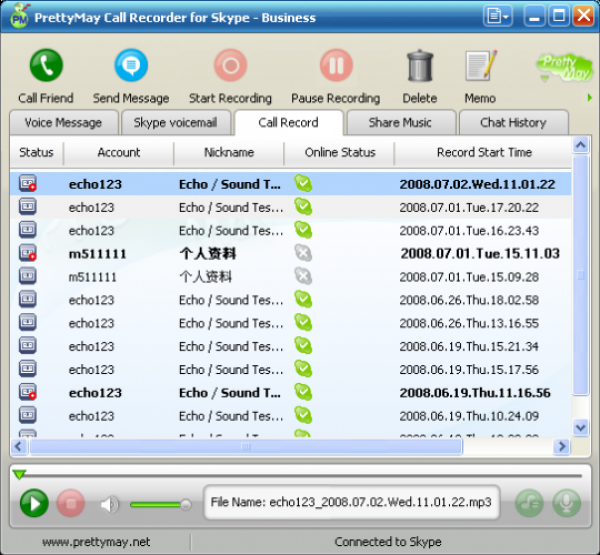Stop playback with the red stop button
This screenshot has width=600, height=555.
pos(71,503)
